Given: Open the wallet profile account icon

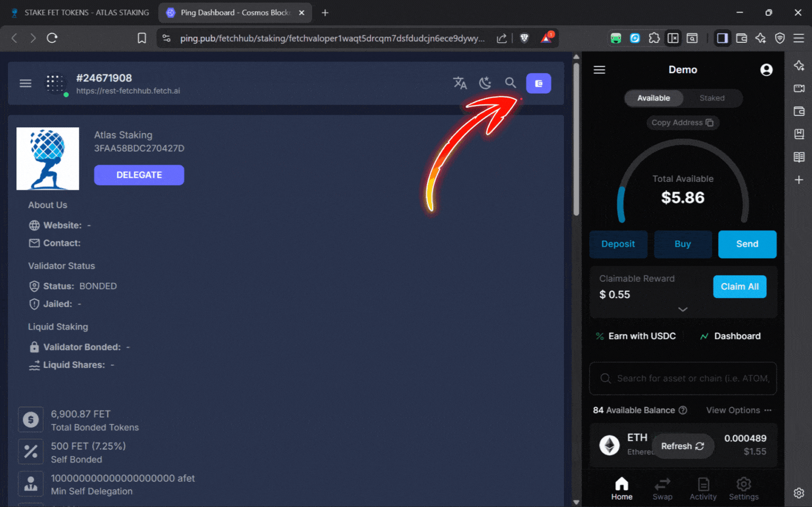Looking at the screenshot, I should pyautogui.click(x=766, y=70).
